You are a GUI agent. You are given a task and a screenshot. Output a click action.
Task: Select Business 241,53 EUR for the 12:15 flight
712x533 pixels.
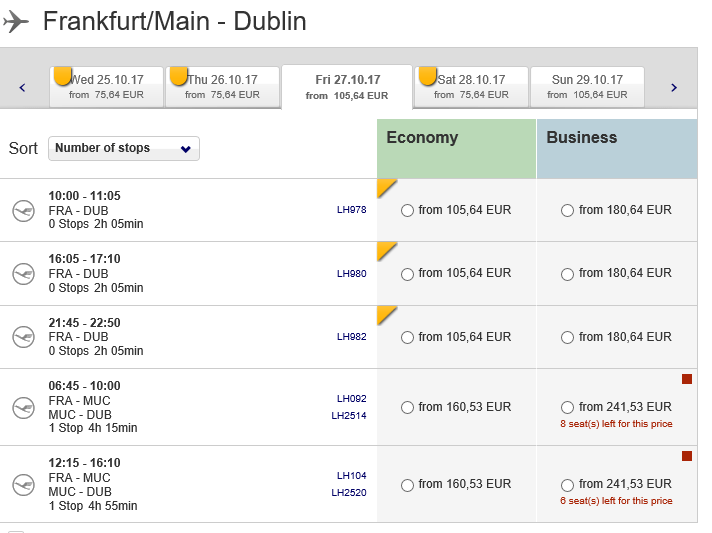[567, 485]
